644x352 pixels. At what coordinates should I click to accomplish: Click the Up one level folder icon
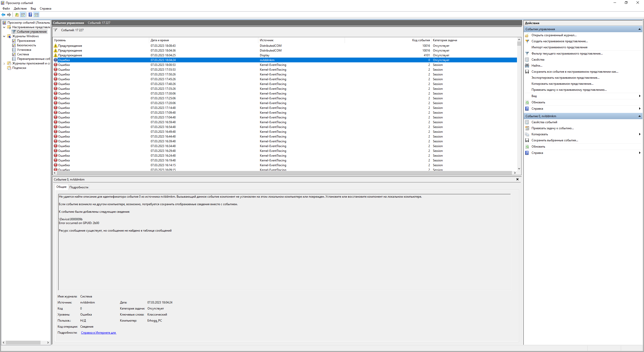pos(17,15)
